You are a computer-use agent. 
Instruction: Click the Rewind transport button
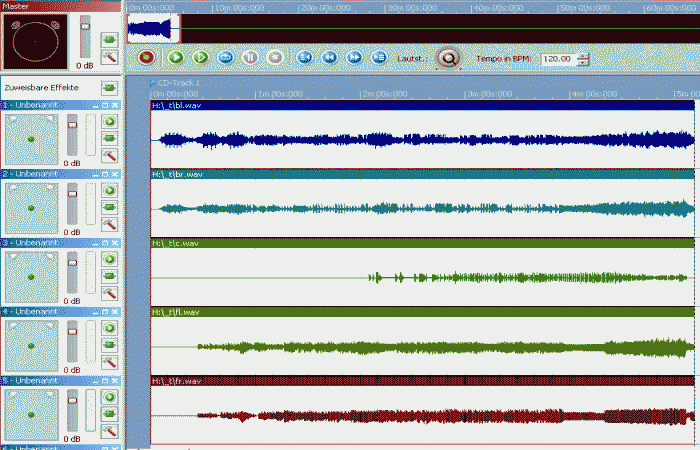[328, 58]
